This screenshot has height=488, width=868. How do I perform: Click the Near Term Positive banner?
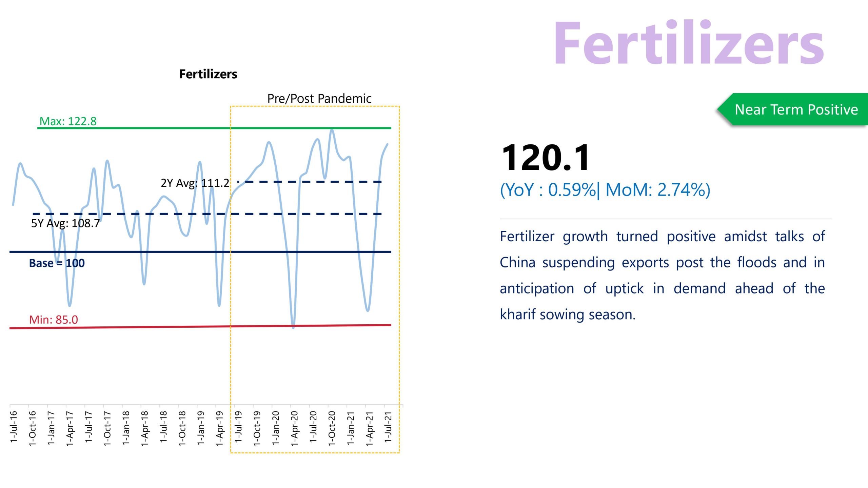click(x=796, y=109)
